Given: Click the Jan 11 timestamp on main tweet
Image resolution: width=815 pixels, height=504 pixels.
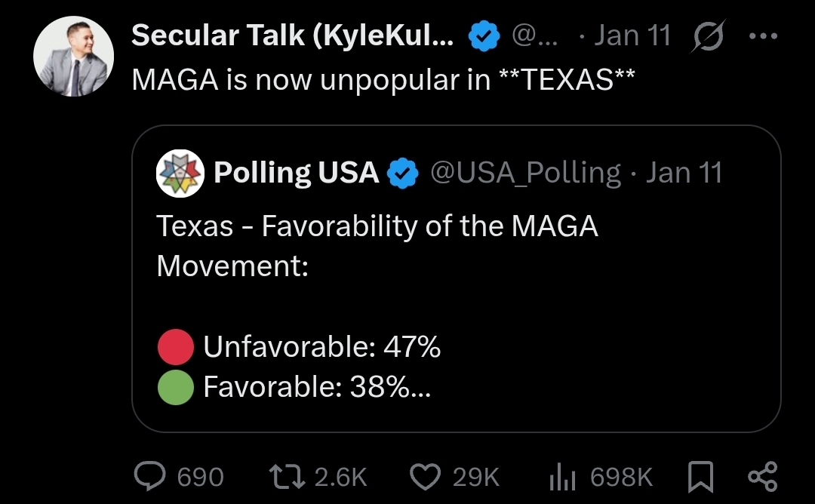Looking at the screenshot, I should [632, 36].
